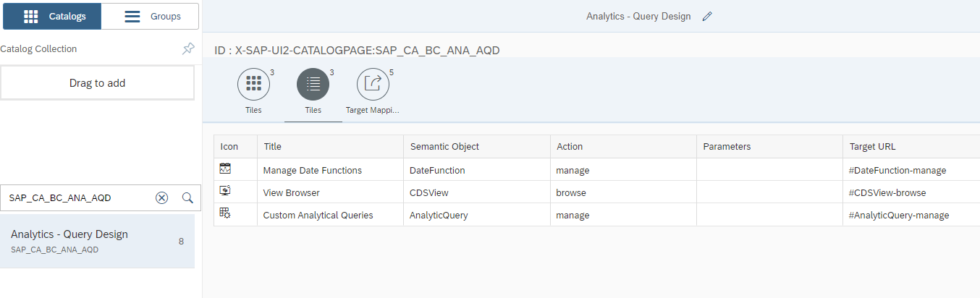Open the #CDSView-browse target URL cell
This screenshot has height=298, width=980.
[x=887, y=193]
